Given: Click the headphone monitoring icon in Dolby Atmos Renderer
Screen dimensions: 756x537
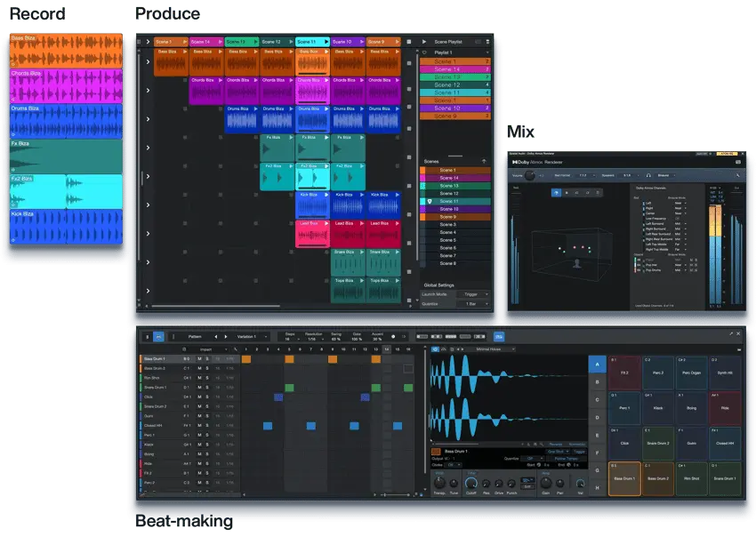Looking at the screenshot, I should click(x=648, y=175).
